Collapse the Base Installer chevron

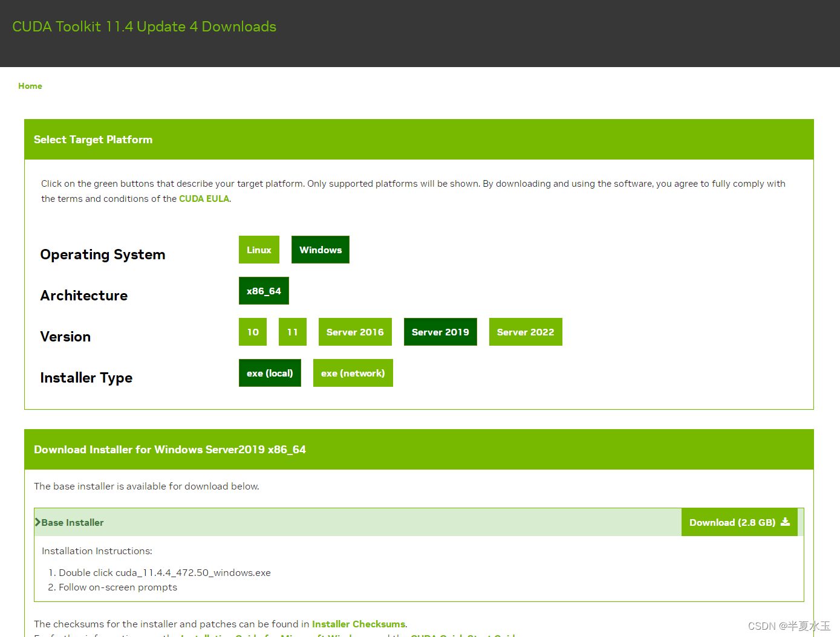pos(37,522)
